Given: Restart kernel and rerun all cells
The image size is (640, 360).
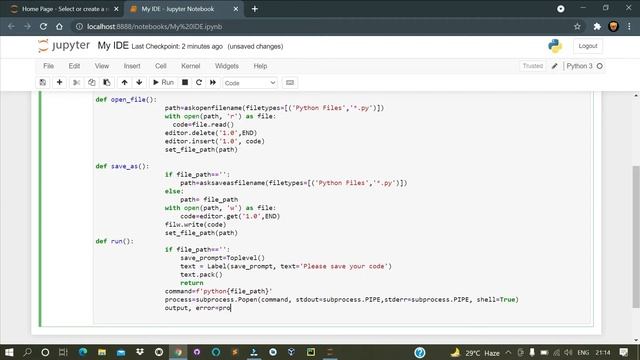Looking at the screenshot, I should pos(213,83).
